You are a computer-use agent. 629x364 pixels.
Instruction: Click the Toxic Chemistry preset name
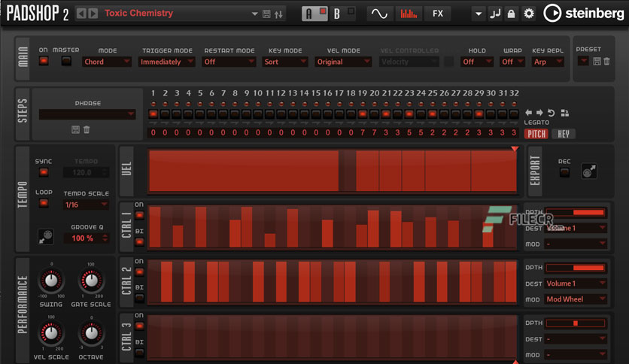pyautogui.click(x=138, y=14)
